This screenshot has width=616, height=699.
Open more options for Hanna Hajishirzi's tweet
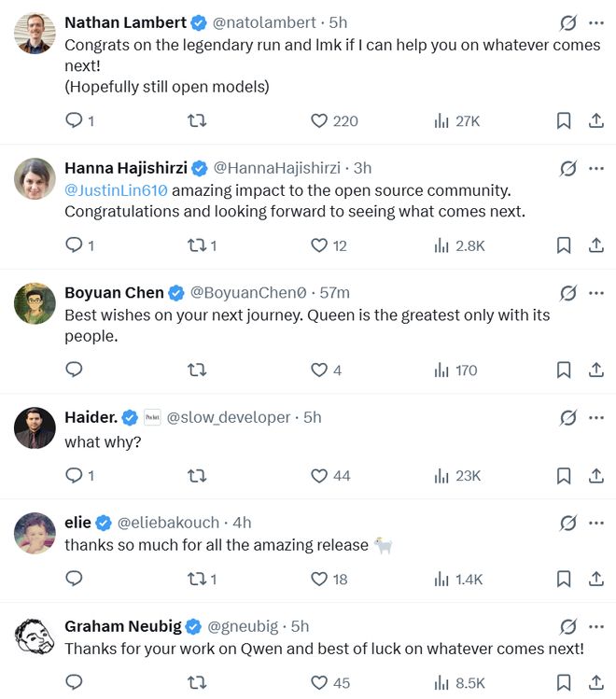pyautogui.click(x=596, y=168)
